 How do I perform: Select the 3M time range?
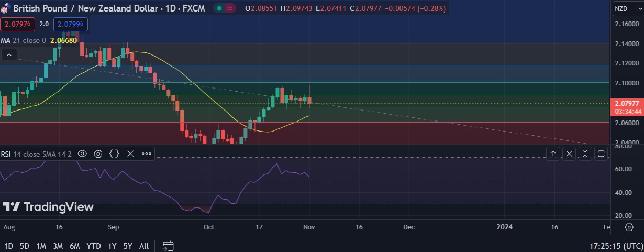pyautogui.click(x=58, y=246)
